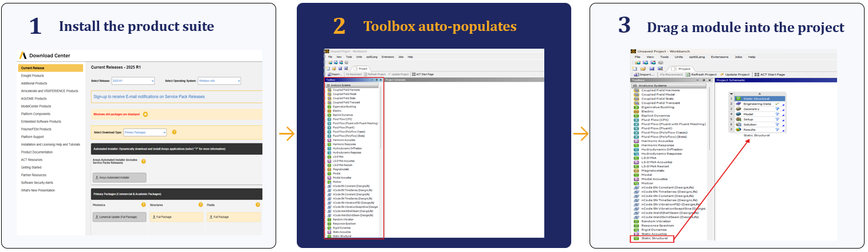Collapse Analysis Systems group in step 3 Toolbox

click(635, 85)
